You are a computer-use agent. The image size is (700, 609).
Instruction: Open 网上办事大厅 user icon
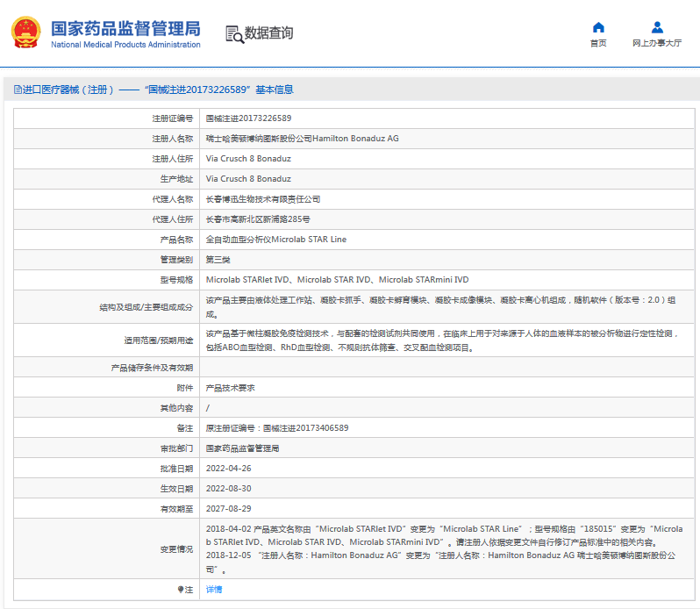(x=657, y=28)
